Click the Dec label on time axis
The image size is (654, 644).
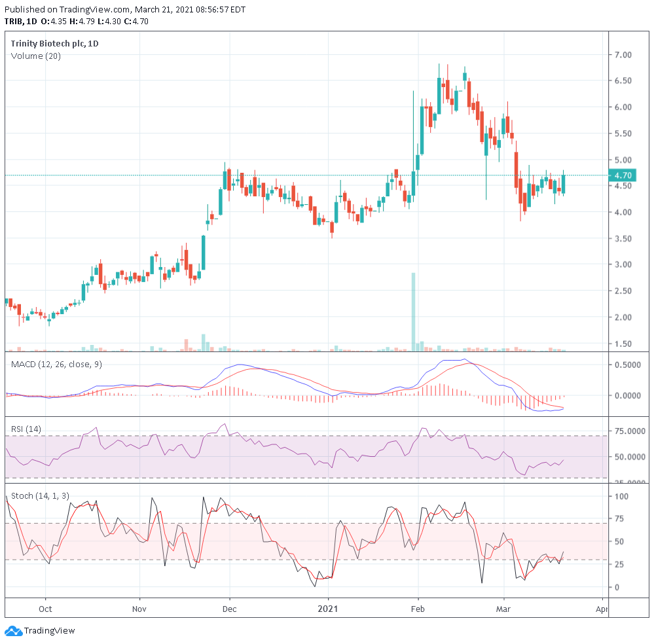(x=229, y=609)
